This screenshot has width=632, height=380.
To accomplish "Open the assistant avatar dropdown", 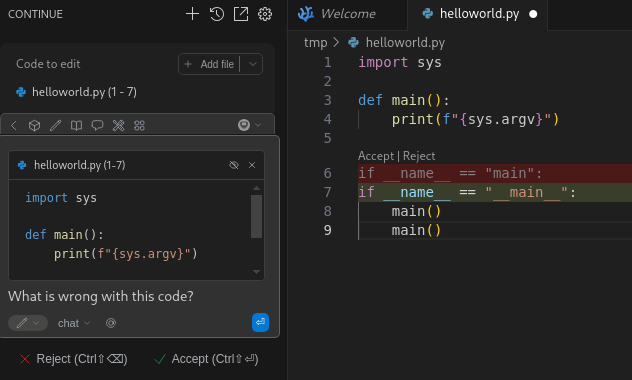I will pos(249,125).
